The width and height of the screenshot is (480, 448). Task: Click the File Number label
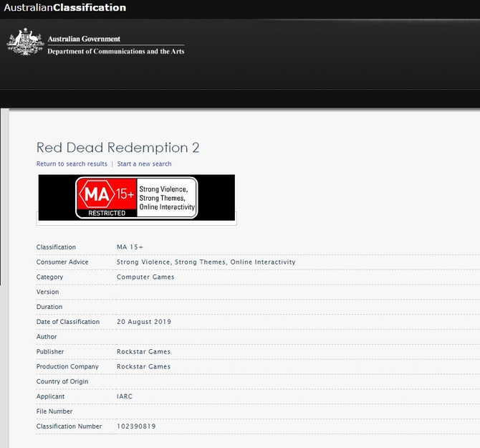pos(54,411)
